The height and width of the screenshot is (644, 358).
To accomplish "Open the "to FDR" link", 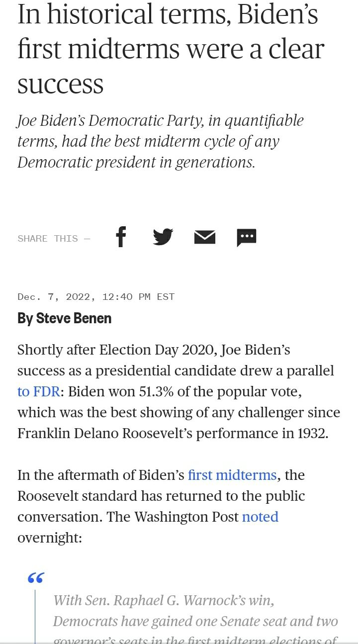I will [39, 391].
